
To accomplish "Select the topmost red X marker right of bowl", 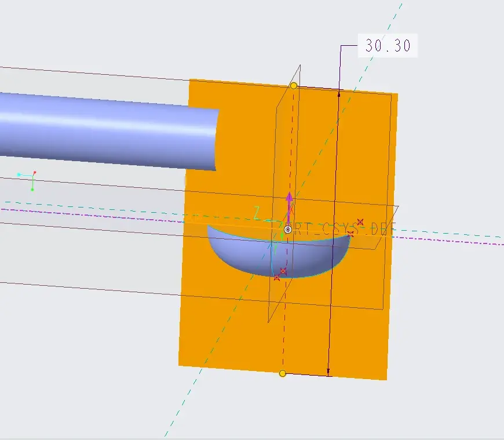I will (x=360, y=222).
